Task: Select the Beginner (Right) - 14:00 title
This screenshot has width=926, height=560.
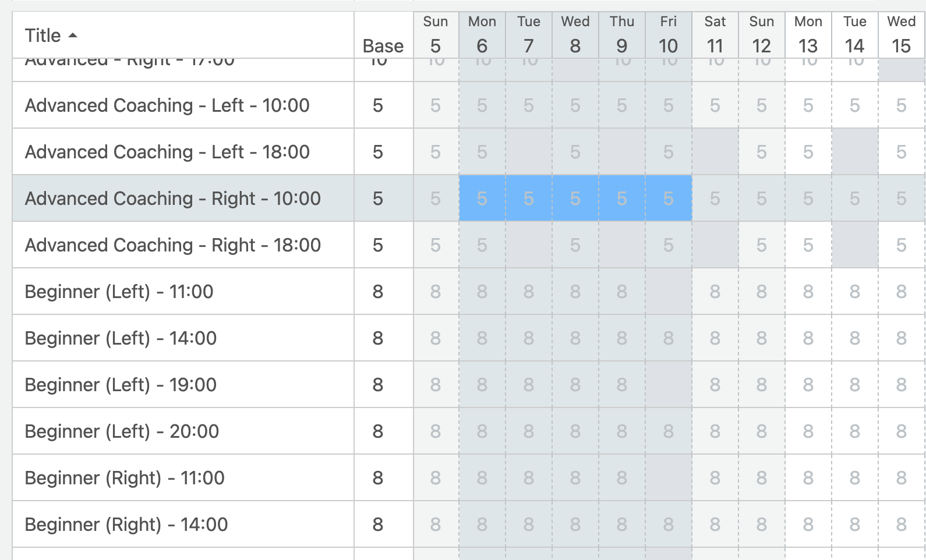Action: [126, 524]
